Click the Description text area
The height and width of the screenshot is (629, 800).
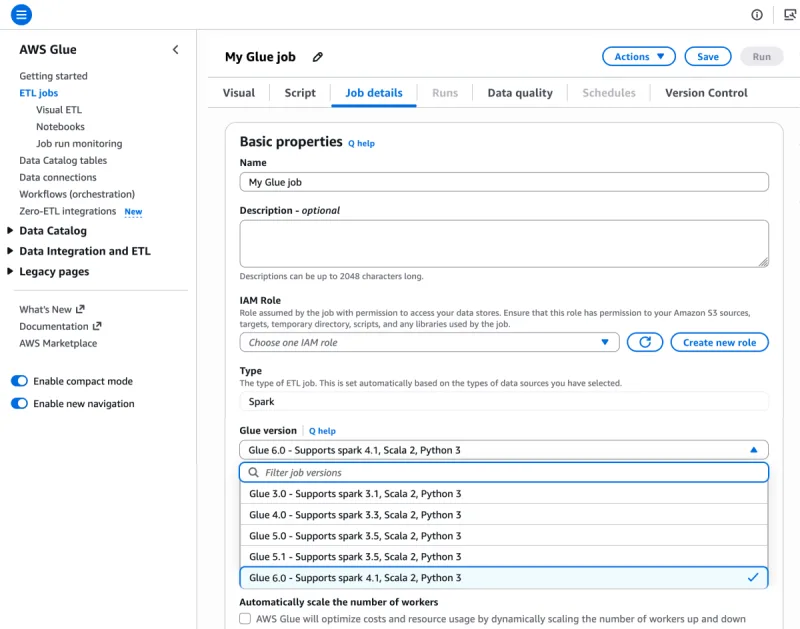(x=504, y=244)
